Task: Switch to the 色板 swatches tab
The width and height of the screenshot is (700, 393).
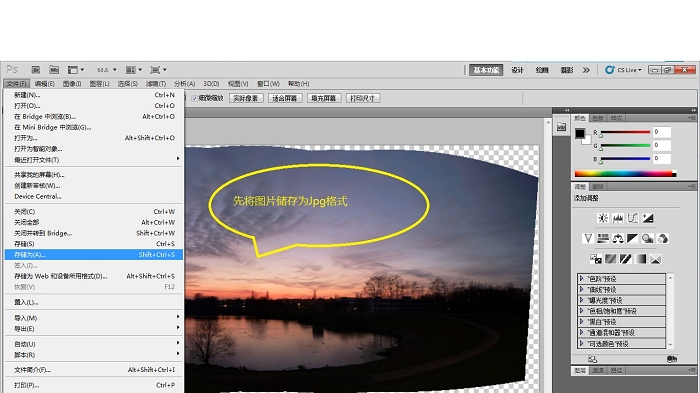Action: [x=598, y=118]
